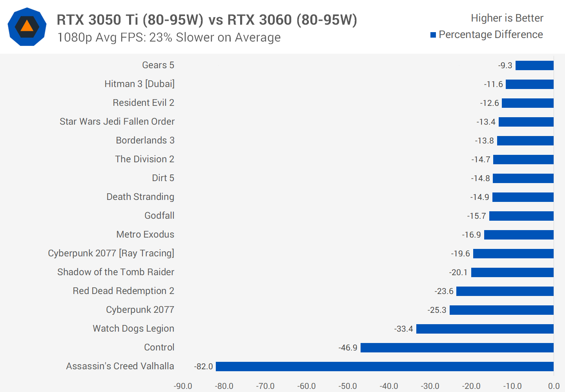Viewport: 565px width, 392px height.
Task: Click the '-80.0' axis tick label
Action: [x=224, y=386]
